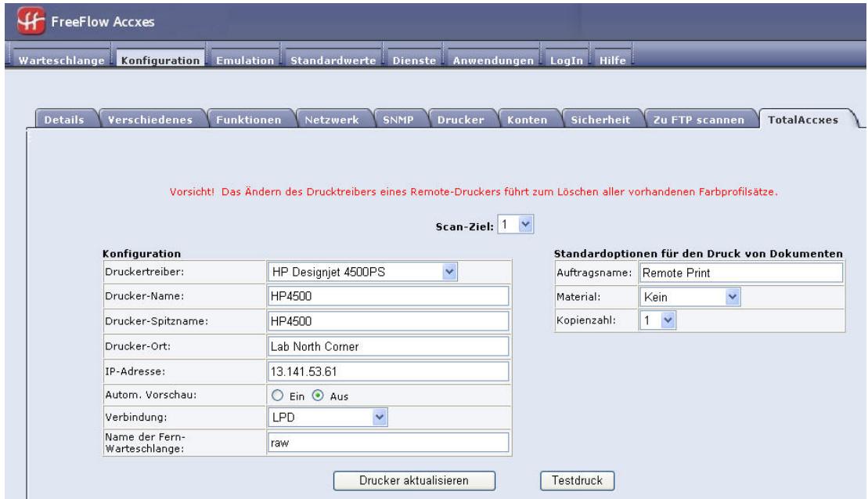Screen dimensions: 868x499
Task: Switch to the Details sub-tab
Action: 64,119
